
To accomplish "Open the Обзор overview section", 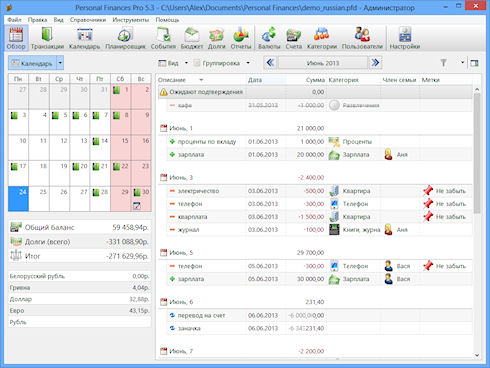I will pyautogui.click(x=16, y=38).
